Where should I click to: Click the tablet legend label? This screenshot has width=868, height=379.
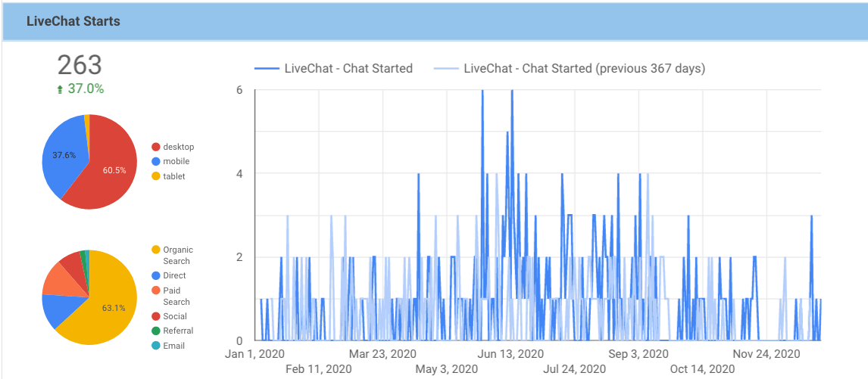click(x=173, y=176)
